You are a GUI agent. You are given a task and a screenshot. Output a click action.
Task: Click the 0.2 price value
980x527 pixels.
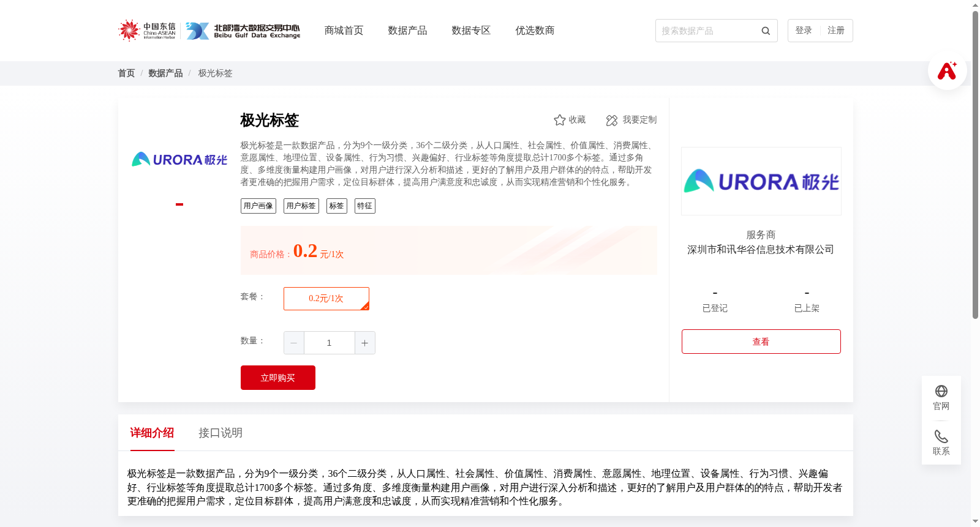pos(305,251)
